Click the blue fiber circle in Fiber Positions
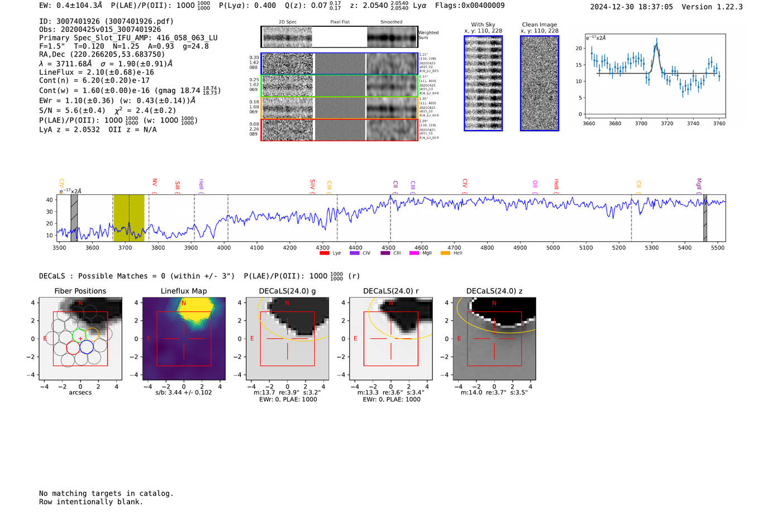Screen dimensions: 782x532 point(86,347)
